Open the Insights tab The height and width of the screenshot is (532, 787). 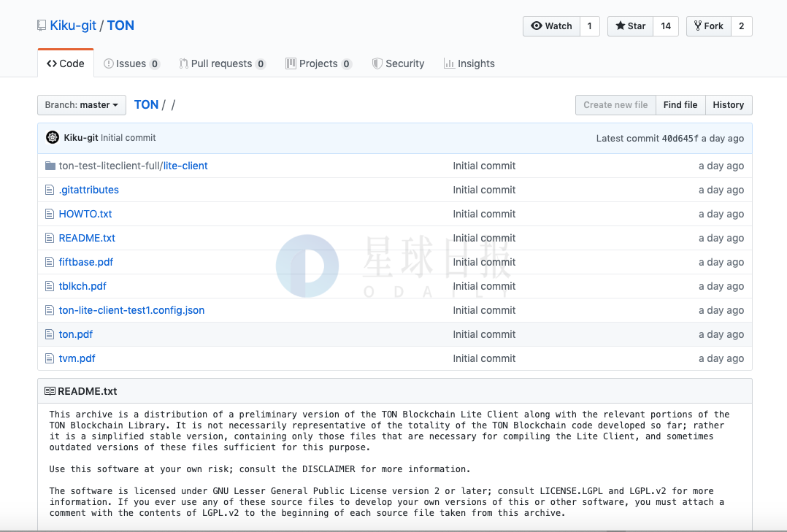[469, 63]
